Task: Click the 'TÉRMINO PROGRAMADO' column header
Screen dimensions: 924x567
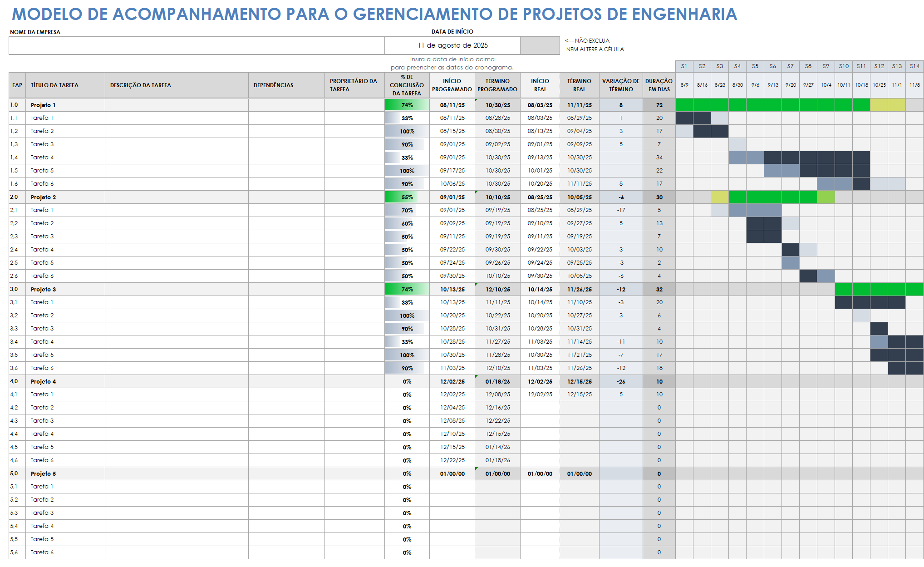Action: point(497,85)
